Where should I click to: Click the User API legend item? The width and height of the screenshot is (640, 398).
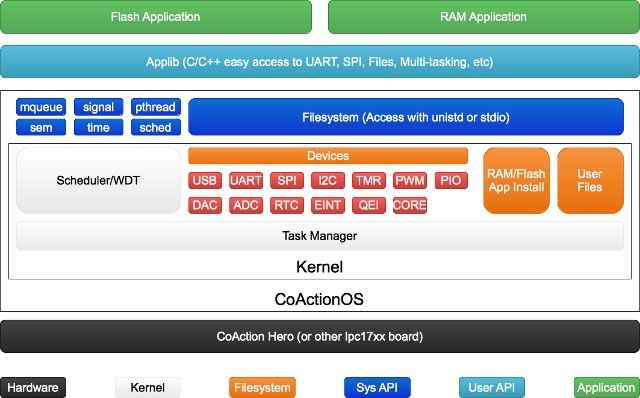(492, 387)
